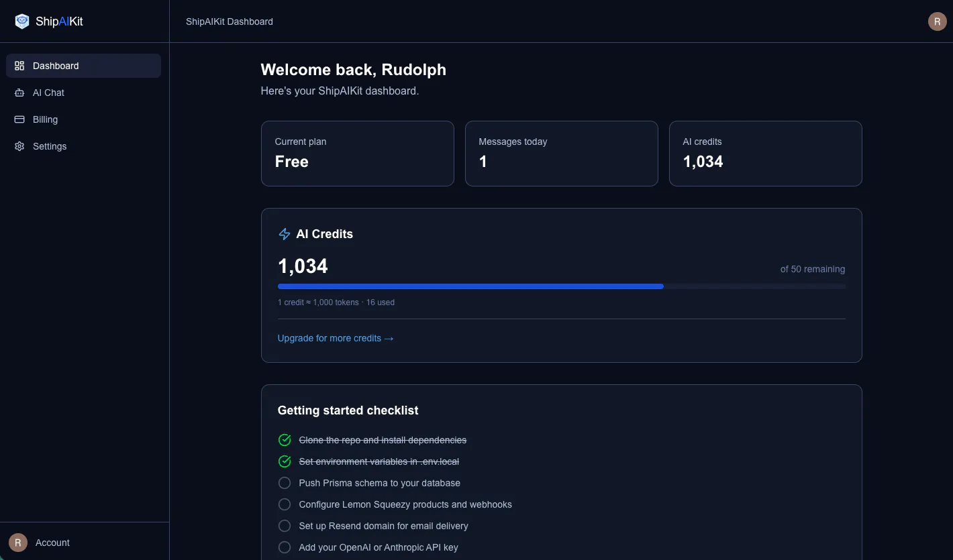This screenshot has width=953, height=560.
Task: Click the ShipAIKit shield logo icon
Action: [22, 21]
